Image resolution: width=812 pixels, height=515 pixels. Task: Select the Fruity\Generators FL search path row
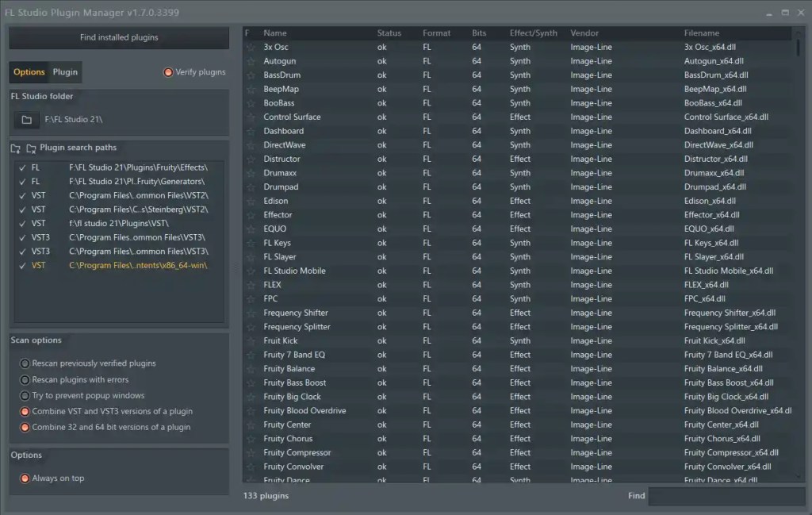(x=119, y=182)
